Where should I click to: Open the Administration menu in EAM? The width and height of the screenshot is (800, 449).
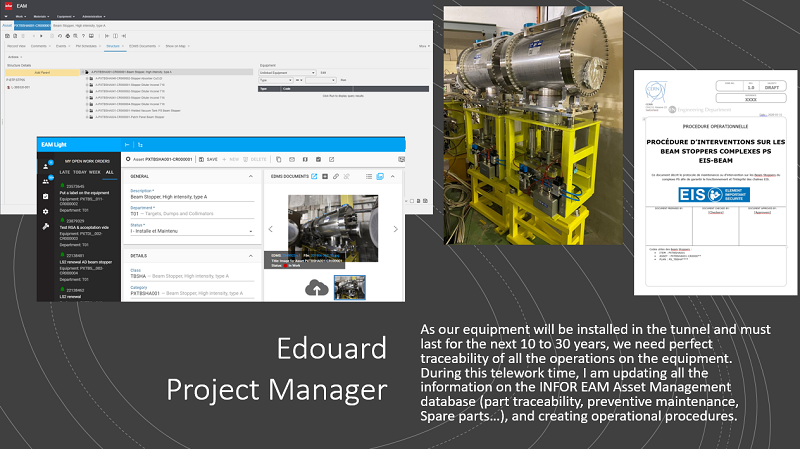pos(94,16)
